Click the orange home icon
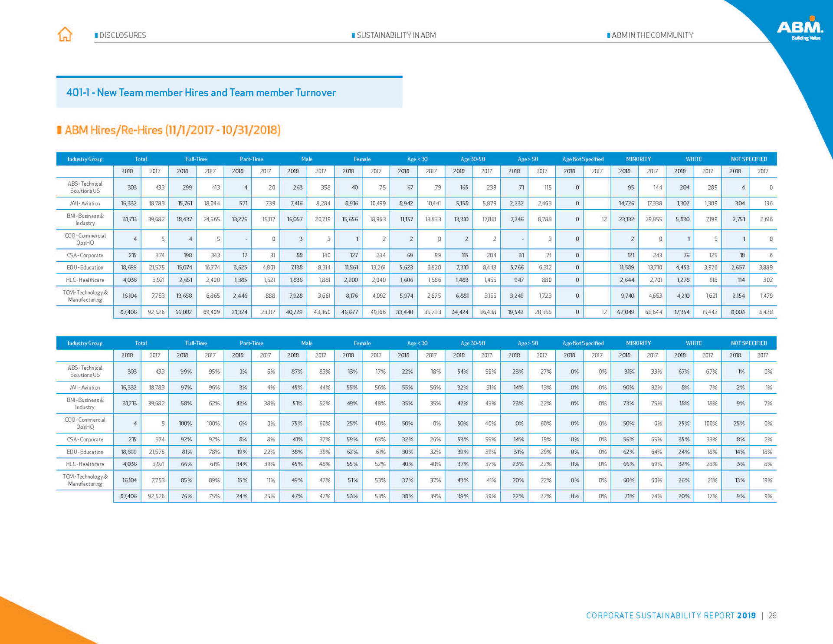Screen dimensions: 833x644 [x=65, y=34]
